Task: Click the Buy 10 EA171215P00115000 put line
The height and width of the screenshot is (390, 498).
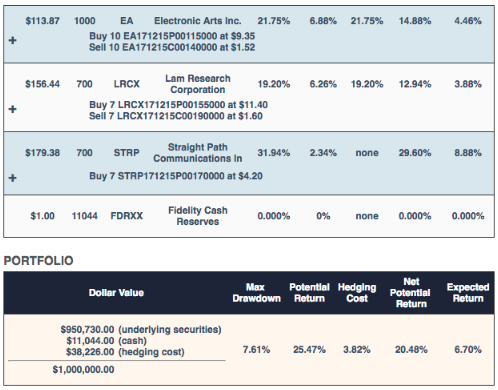Action: [x=172, y=36]
